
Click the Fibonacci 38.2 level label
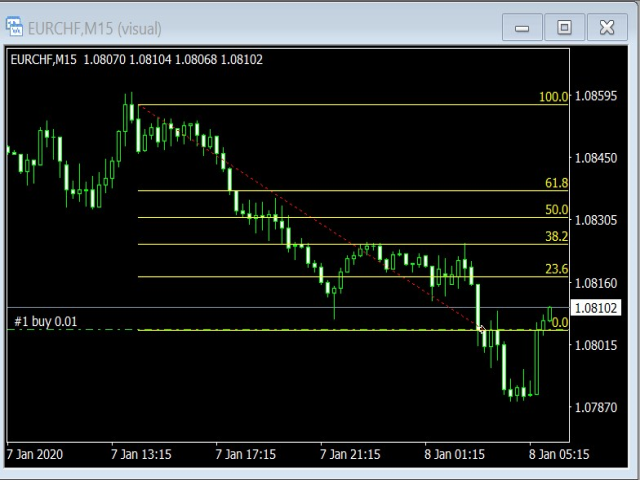tap(556, 236)
